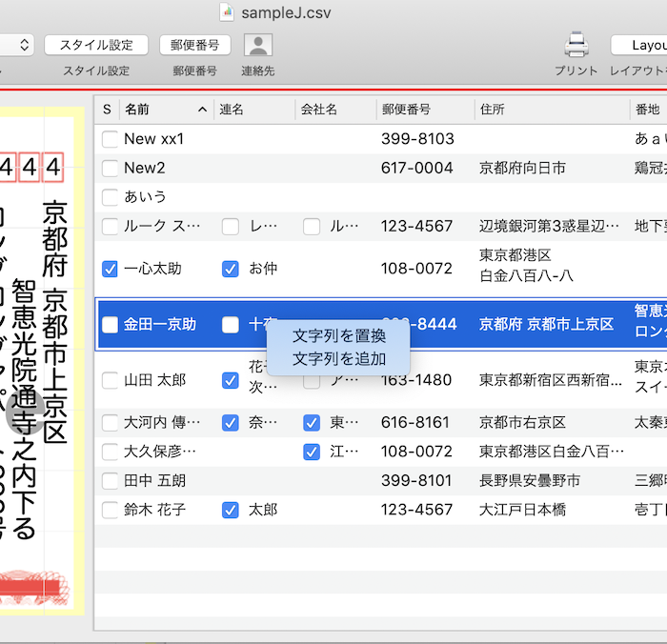Select the name 金田一京助

click(160, 325)
